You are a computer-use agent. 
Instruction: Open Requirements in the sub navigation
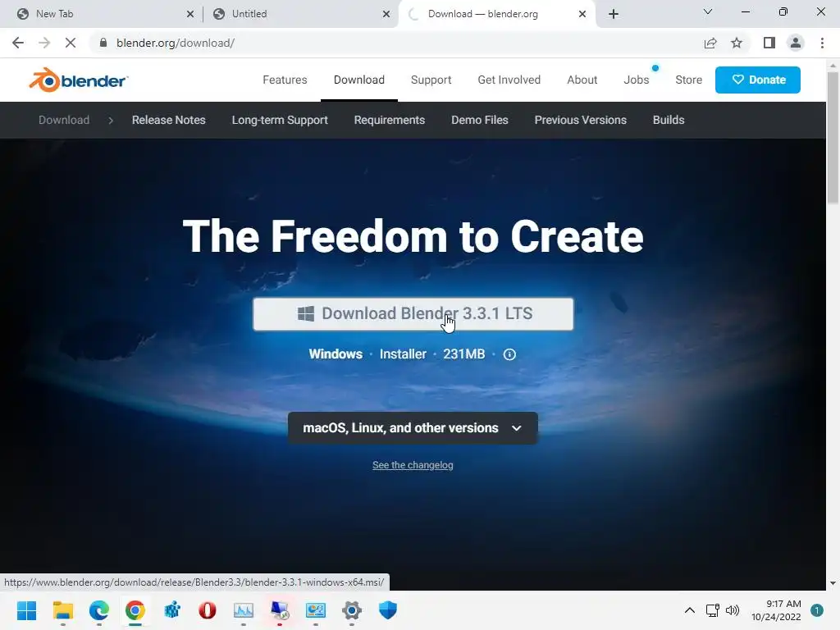point(390,120)
